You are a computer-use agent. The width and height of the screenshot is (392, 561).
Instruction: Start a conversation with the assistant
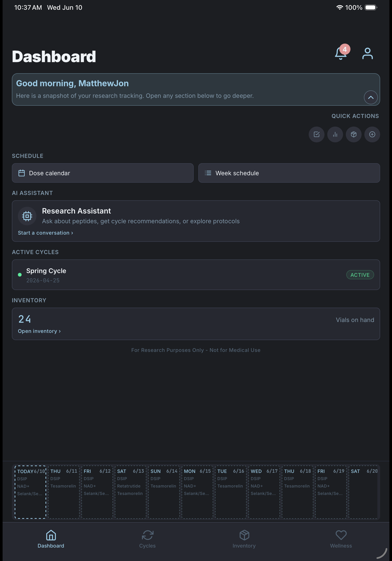45,233
